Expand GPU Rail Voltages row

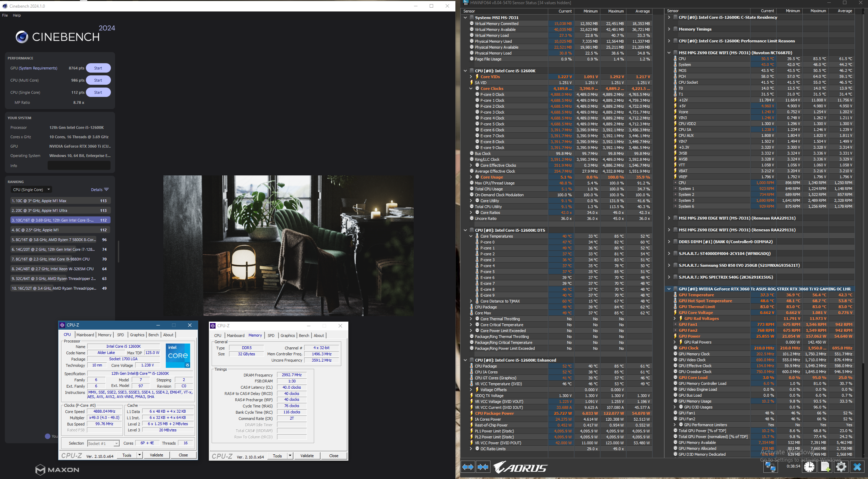click(675, 319)
